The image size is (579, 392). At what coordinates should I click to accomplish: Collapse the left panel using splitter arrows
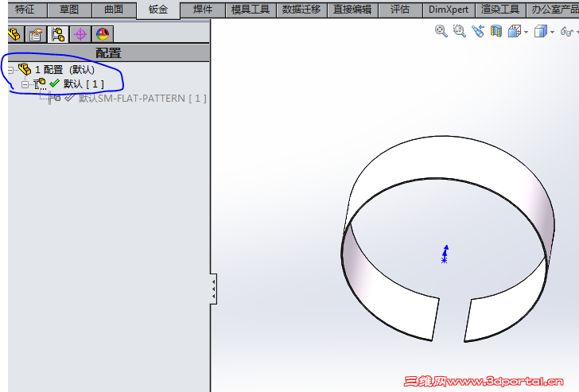click(213, 289)
